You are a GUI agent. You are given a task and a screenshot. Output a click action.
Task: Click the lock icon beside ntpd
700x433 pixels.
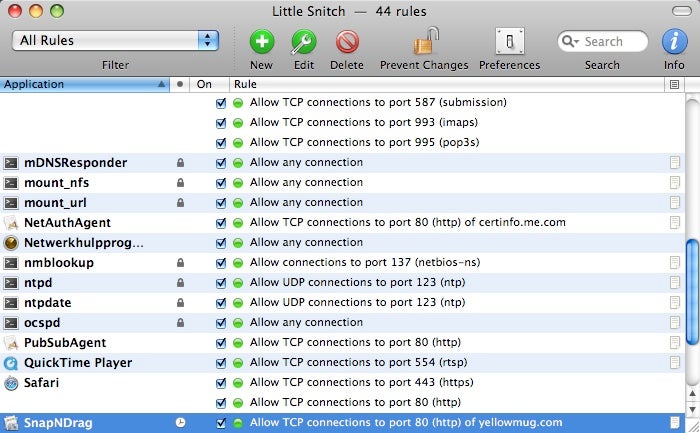click(180, 282)
